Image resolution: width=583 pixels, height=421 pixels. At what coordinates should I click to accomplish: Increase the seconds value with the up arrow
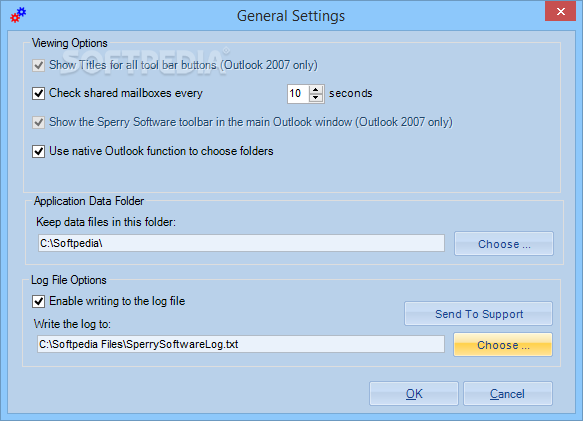pos(316,89)
